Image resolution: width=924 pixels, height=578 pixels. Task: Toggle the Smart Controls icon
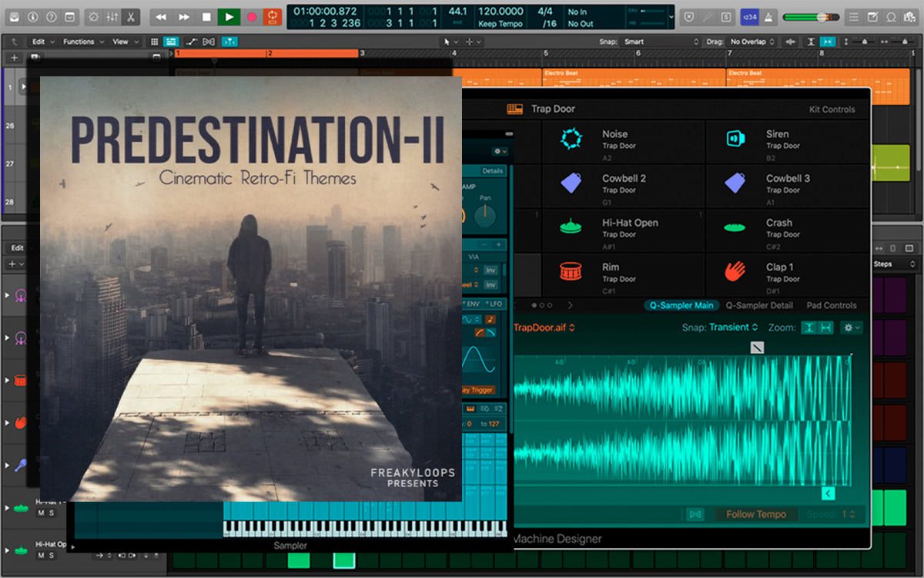(94, 16)
